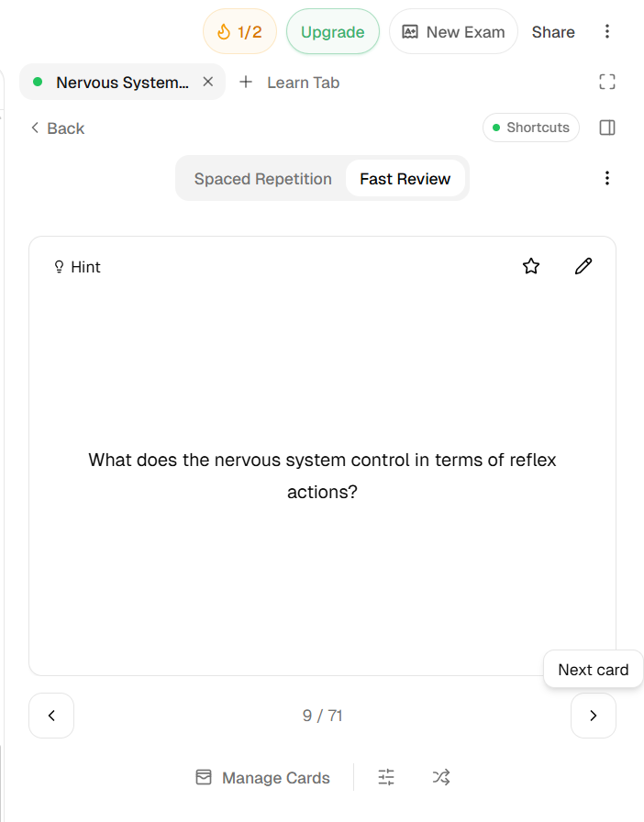Open top bar three-dot menu
Image resolution: width=644 pixels, height=822 pixels.
click(606, 31)
